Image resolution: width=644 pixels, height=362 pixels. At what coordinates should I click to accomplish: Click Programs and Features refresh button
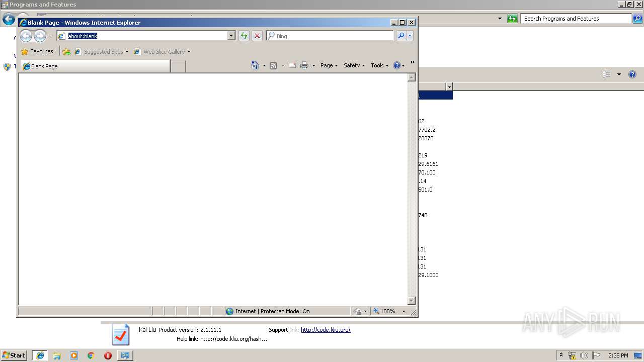coord(512,19)
